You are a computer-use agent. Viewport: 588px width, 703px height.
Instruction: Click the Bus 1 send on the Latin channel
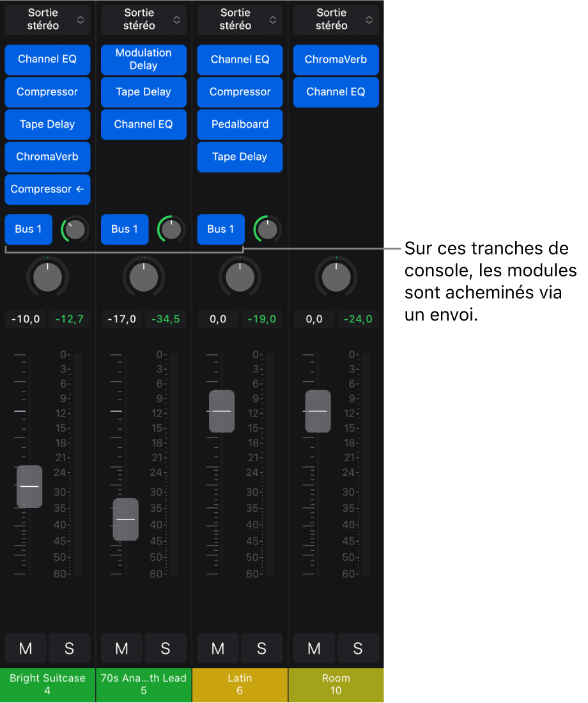[220, 229]
